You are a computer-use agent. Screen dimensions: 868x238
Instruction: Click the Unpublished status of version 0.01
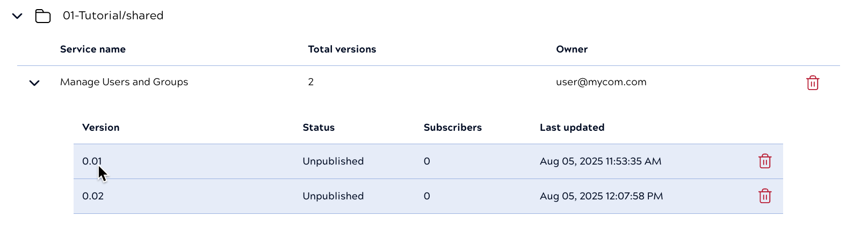pyautogui.click(x=333, y=161)
